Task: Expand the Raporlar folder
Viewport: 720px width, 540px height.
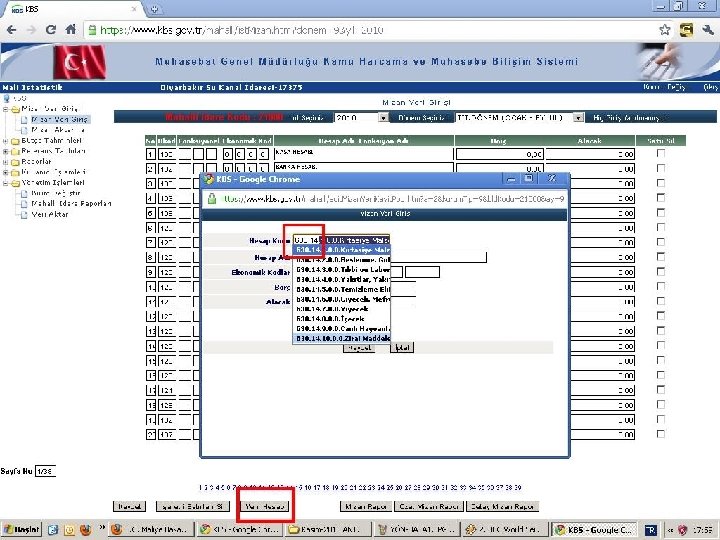Action: pos(6,162)
